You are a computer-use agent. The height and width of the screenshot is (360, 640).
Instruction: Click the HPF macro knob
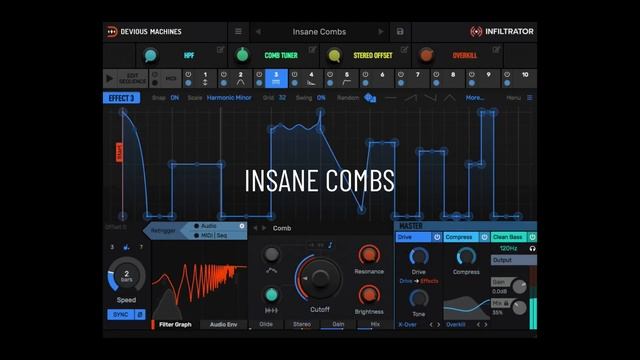click(x=150, y=55)
